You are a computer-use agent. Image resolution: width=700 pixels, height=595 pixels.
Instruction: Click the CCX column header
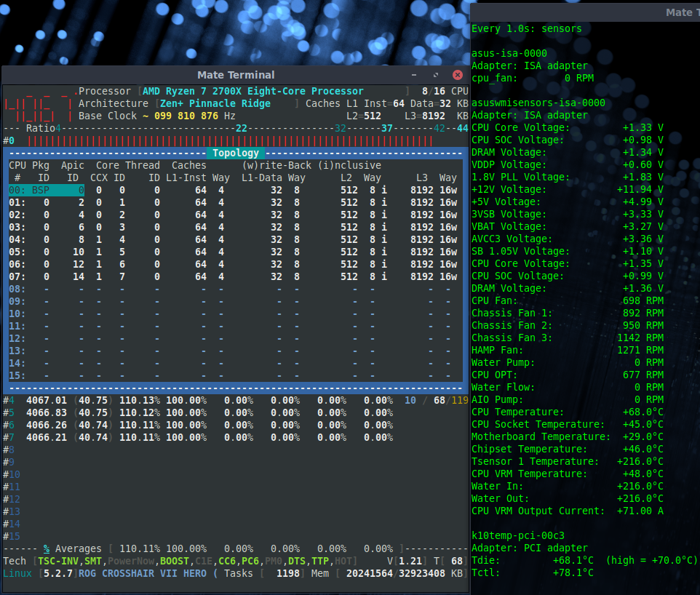click(99, 178)
